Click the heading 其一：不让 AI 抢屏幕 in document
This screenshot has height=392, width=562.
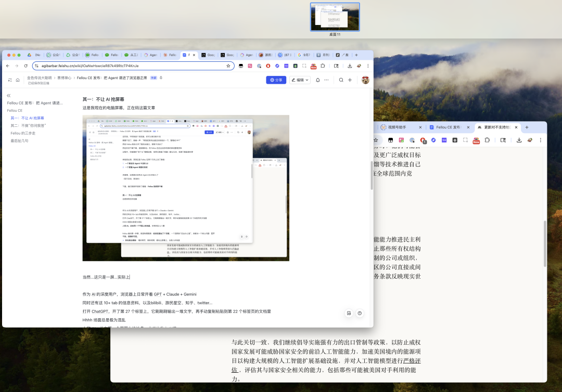point(103,99)
